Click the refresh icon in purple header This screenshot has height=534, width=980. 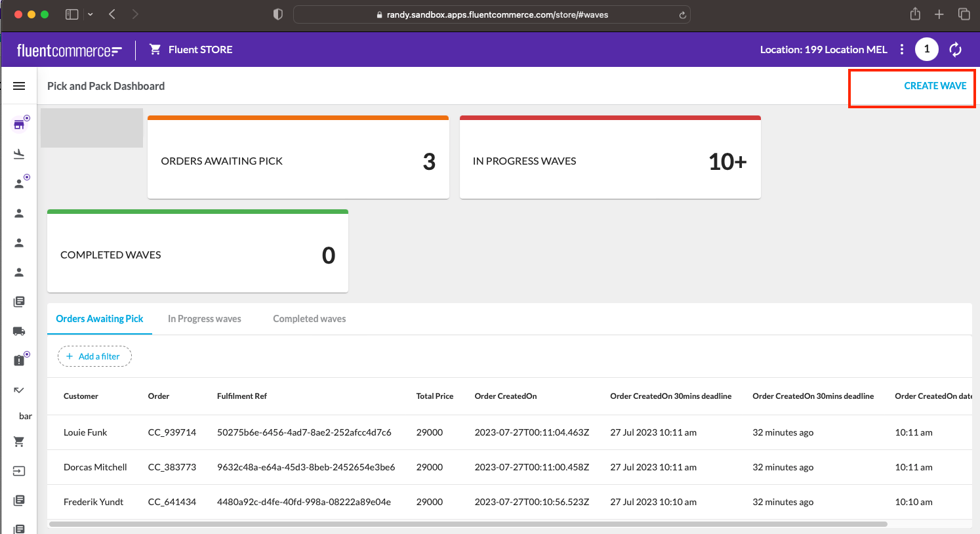[955, 49]
